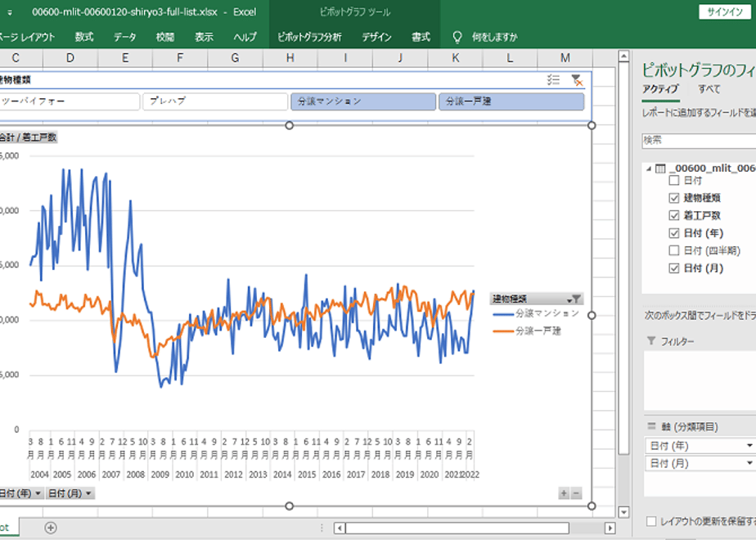This screenshot has height=540, width=756.
Task: Click vertical scrollbar down arrow
Action: click(x=623, y=512)
